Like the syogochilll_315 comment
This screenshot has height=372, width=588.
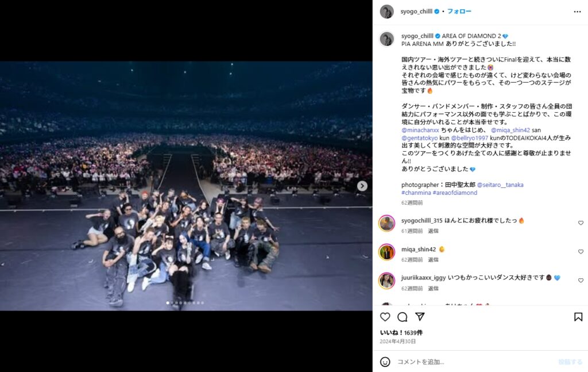pos(581,223)
